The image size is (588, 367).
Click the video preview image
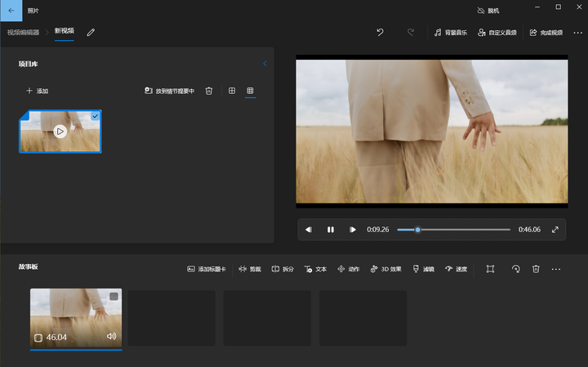[x=432, y=132]
